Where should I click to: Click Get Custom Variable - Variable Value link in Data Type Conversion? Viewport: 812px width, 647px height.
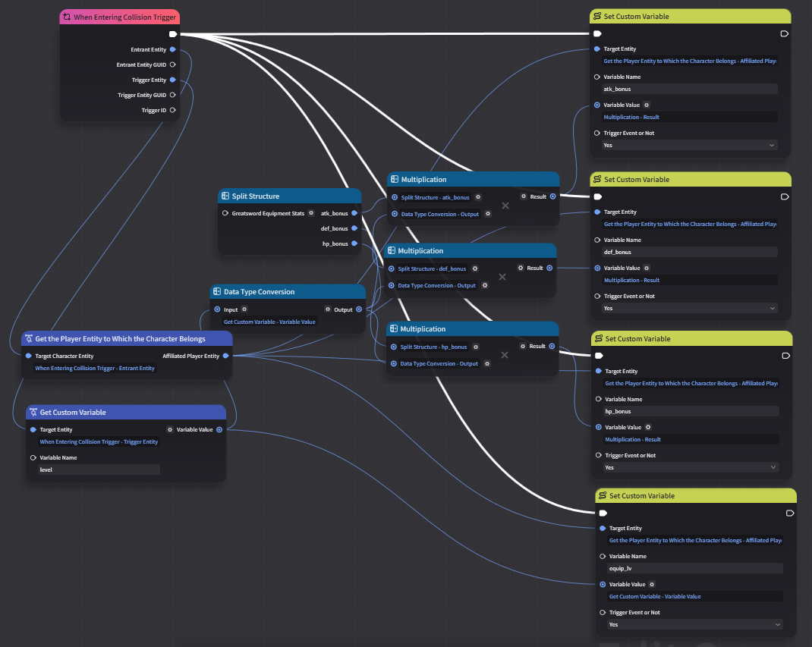(x=269, y=322)
